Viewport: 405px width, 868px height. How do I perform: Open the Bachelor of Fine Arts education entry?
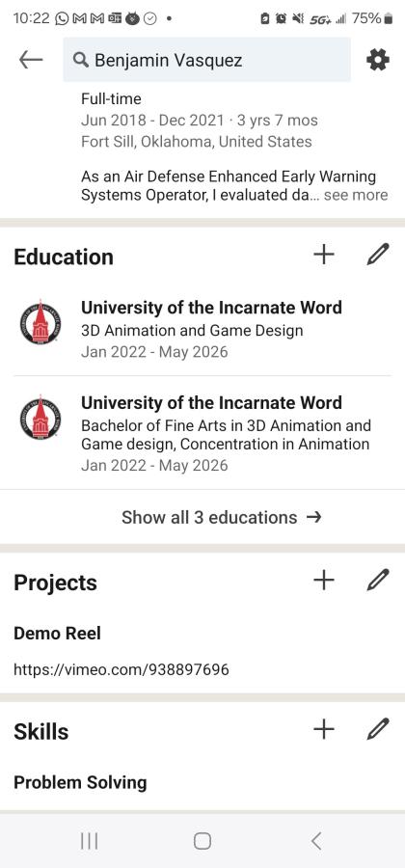coord(226,437)
